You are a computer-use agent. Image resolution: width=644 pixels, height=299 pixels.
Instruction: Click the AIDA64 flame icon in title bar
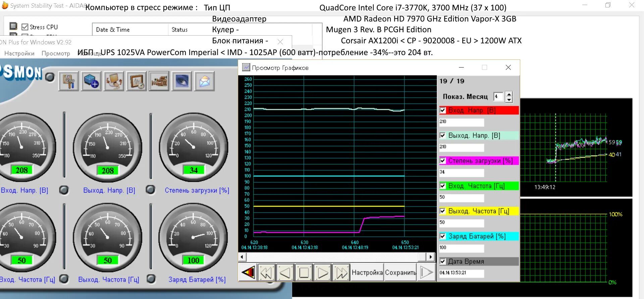tap(5, 5)
